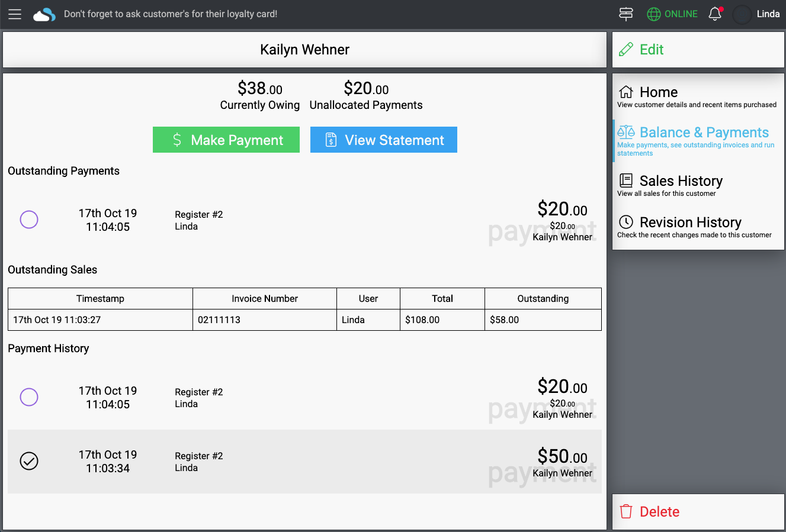Select the outstanding $20.00 payment circle
Viewport: 786px width, 532px height.
tap(29, 220)
